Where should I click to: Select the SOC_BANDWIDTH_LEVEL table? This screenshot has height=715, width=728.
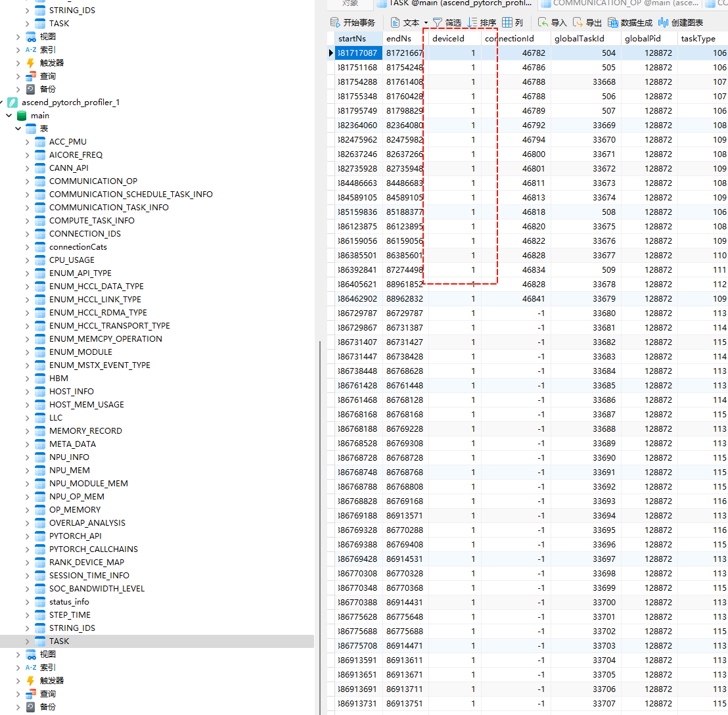tap(97, 589)
